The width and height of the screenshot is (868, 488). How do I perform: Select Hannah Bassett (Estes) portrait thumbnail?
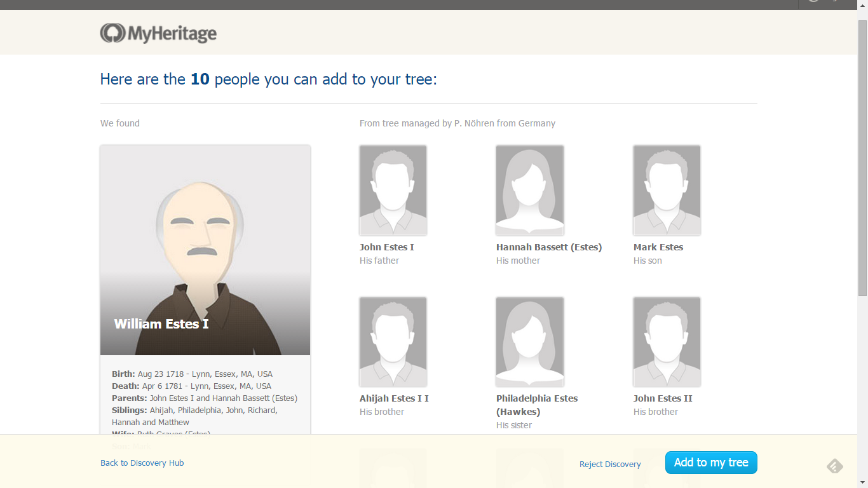(530, 190)
